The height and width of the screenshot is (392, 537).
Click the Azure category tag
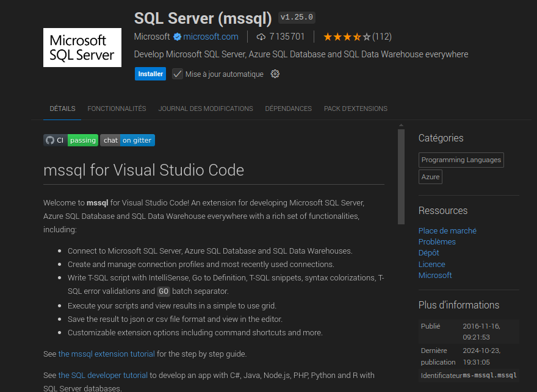(430, 177)
